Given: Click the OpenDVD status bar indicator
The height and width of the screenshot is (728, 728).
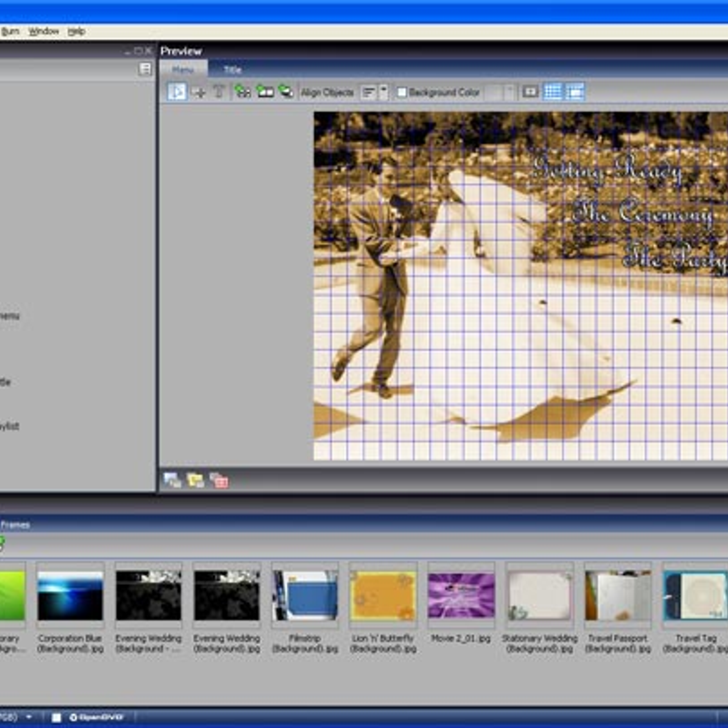Looking at the screenshot, I should click(96, 718).
